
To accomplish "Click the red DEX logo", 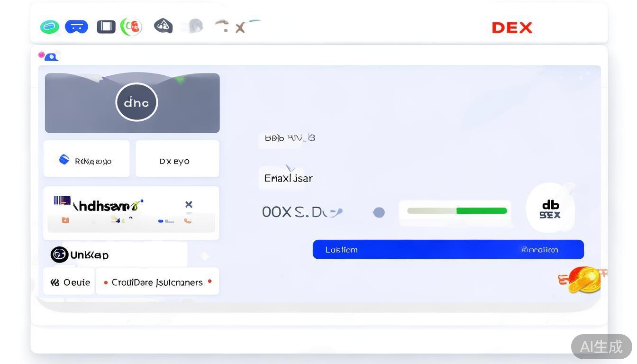I will 512,28.
